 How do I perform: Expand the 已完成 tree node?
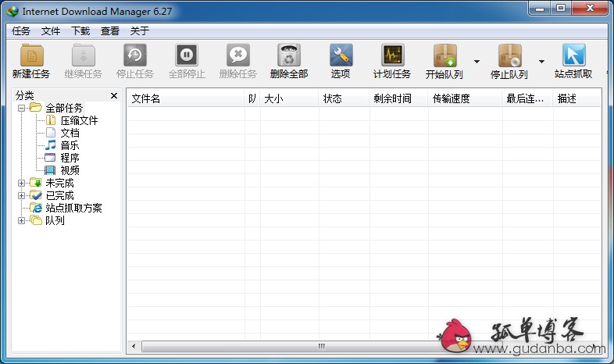(x=22, y=195)
